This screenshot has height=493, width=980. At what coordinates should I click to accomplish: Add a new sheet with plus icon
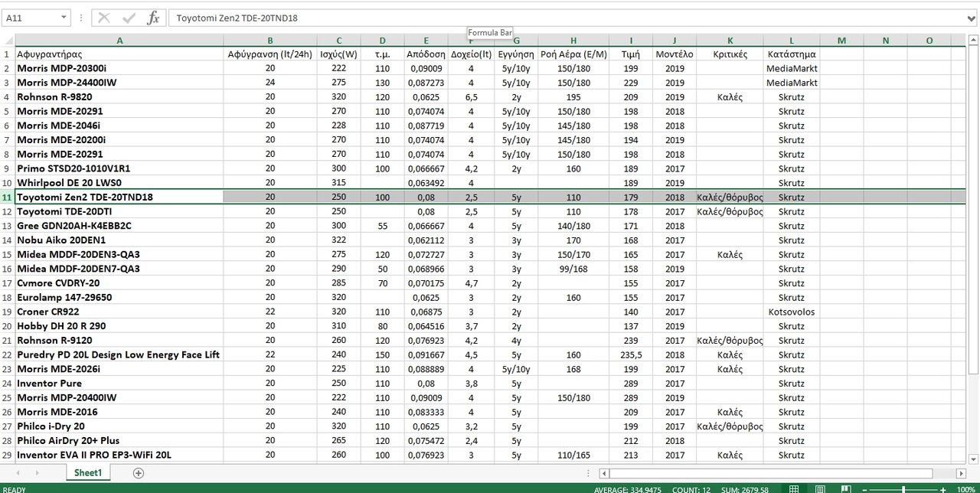click(139, 473)
